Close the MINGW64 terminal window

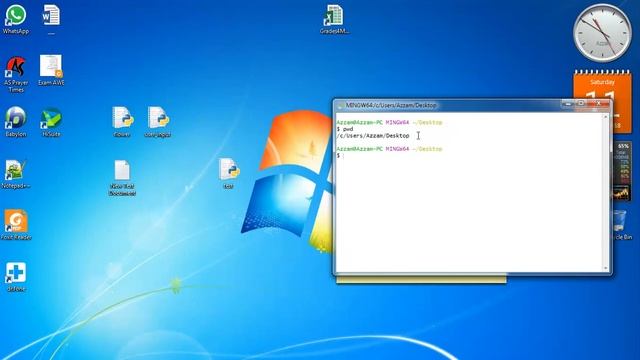point(599,104)
